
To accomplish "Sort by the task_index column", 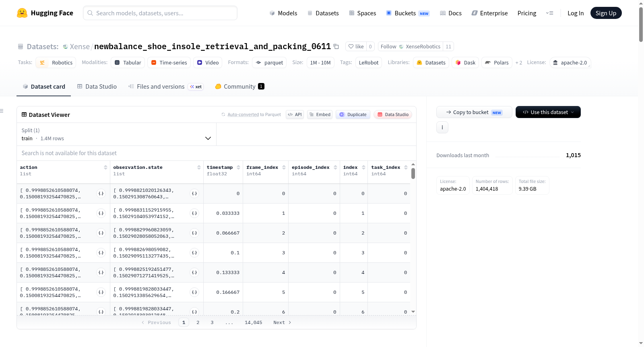I will click(x=406, y=167).
